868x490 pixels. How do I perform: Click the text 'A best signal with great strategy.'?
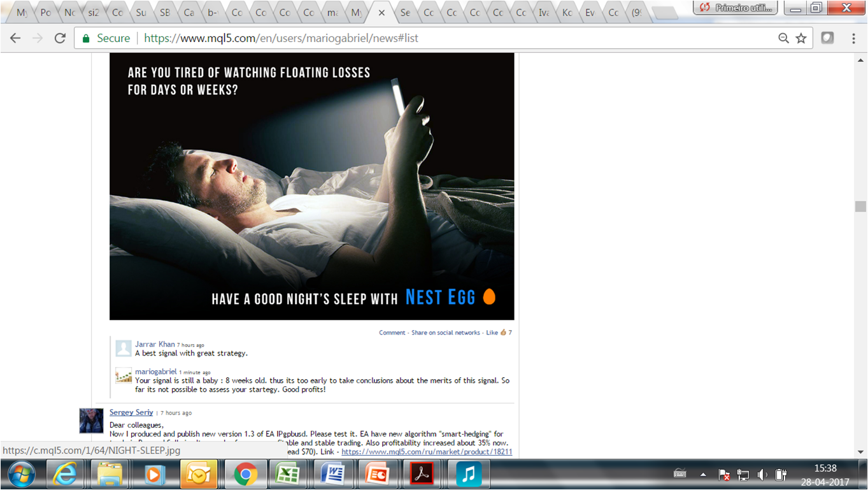[191, 353]
